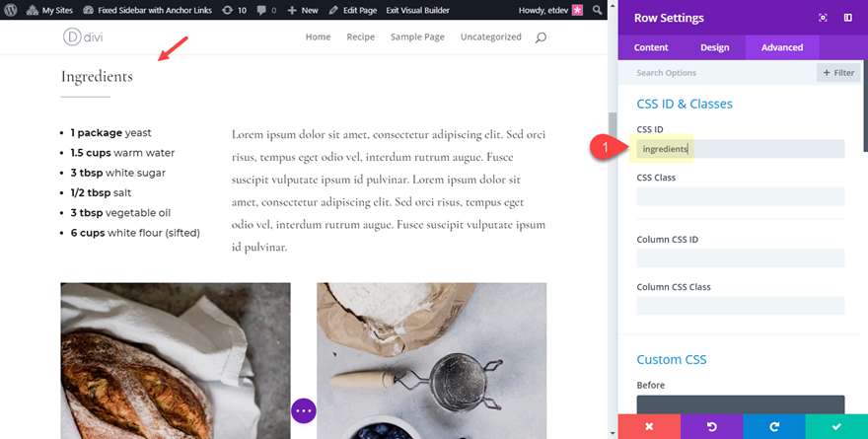Discard changes with the red X button

coord(649,426)
